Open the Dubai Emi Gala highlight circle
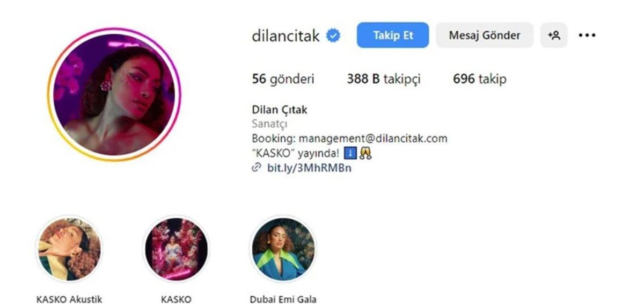 click(x=283, y=249)
